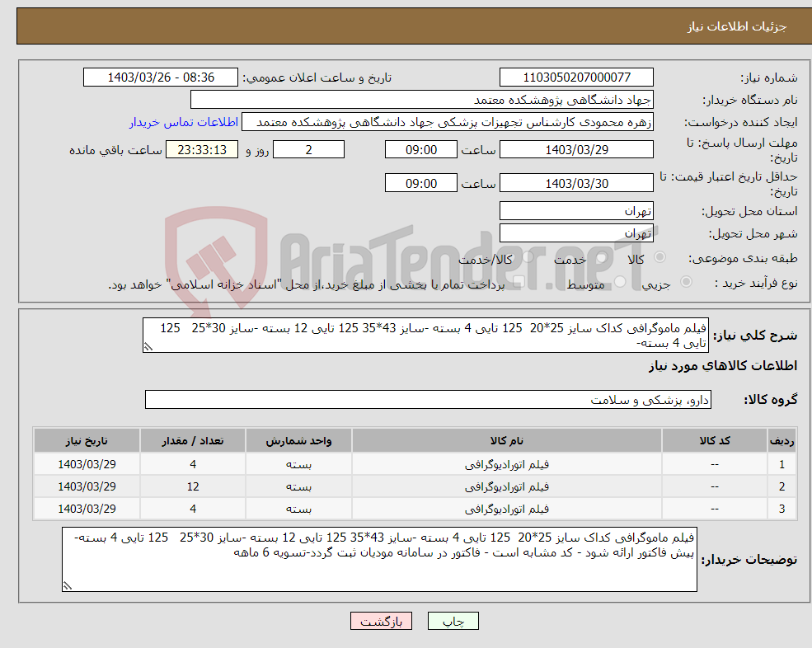Click the کد کالا column header
Viewport: 812px width, 648px height.
[715, 441]
